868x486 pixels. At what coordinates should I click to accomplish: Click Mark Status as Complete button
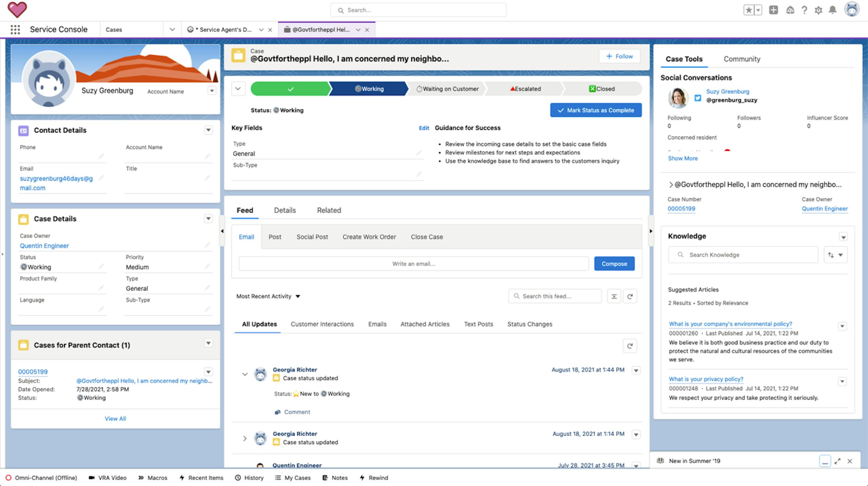596,110
